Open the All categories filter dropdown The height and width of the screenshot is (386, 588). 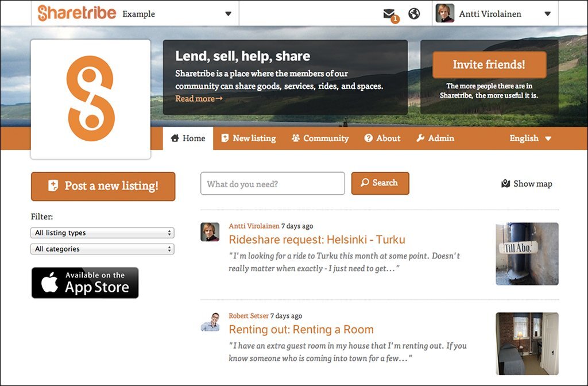(x=102, y=249)
